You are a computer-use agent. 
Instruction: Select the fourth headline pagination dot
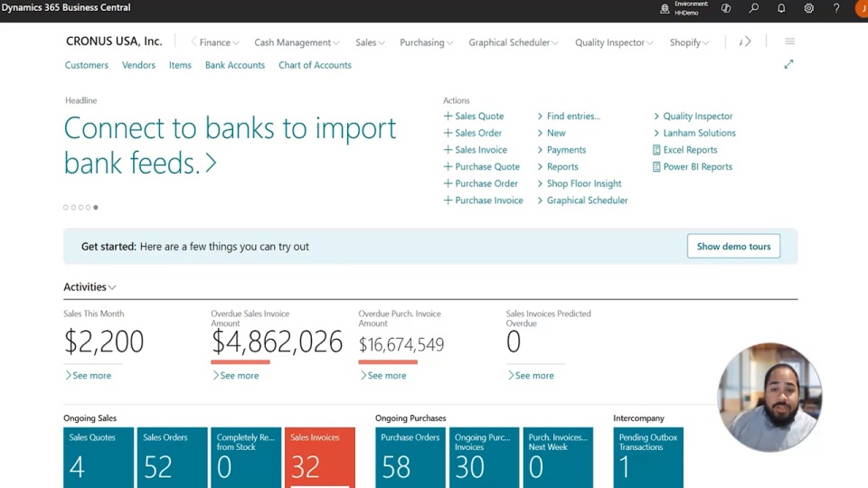pyautogui.click(x=88, y=208)
